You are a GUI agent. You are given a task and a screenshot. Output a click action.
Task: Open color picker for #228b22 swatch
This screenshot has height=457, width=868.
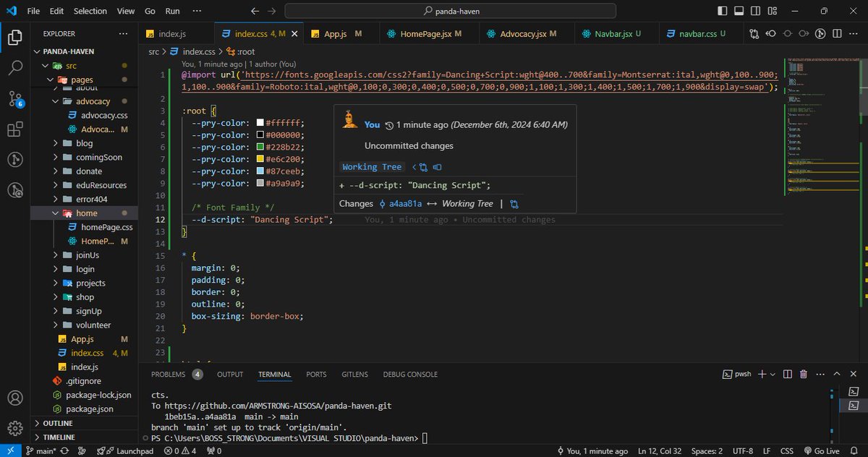coord(260,147)
